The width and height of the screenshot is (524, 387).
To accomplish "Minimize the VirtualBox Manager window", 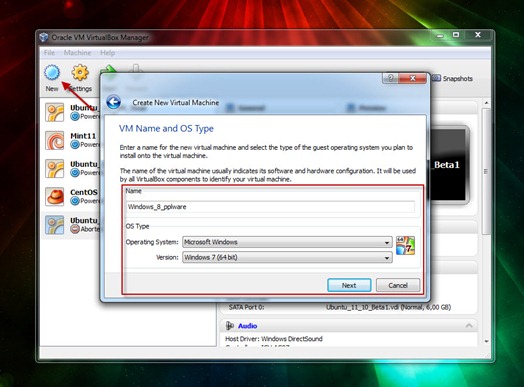I will pyautogui.click(x=440, y=35).
